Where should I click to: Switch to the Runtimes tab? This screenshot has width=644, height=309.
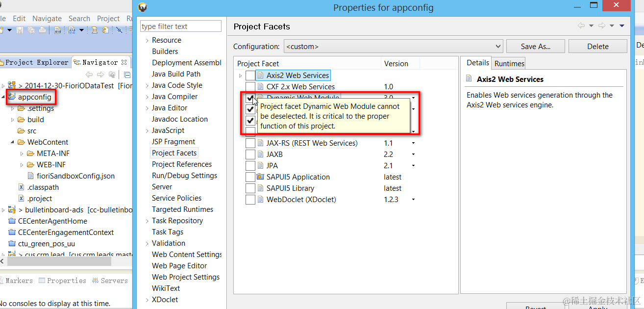pos(509,63)
